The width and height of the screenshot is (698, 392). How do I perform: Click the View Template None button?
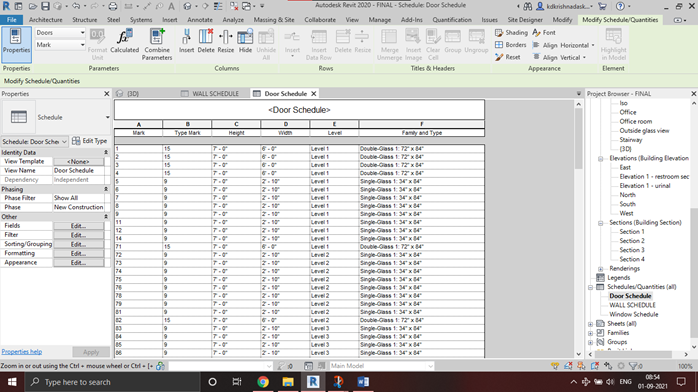78,162
